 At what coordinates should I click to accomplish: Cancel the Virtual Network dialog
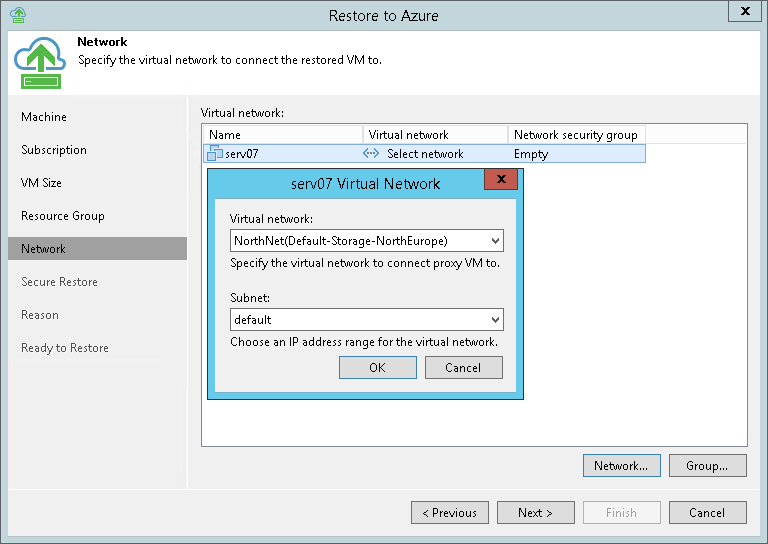(463, 368)
